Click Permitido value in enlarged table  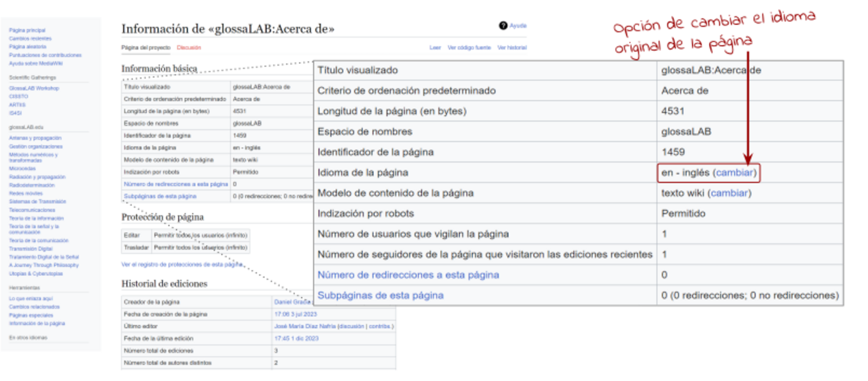click(x=684, y=214)
